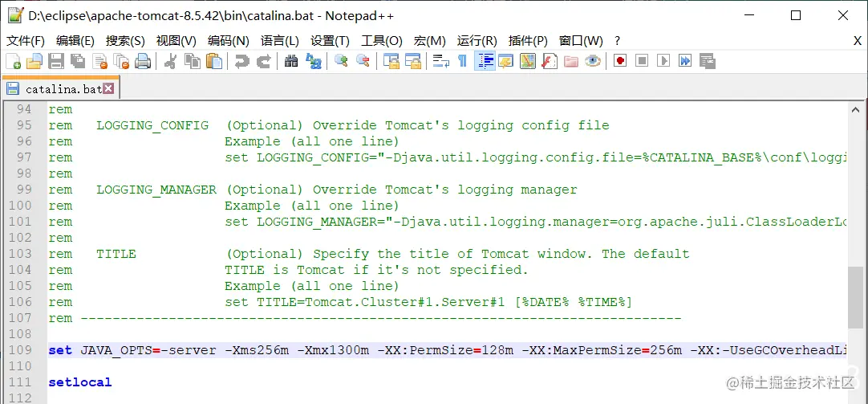The image size is (868, 404).
Task: Open the ? help menu
Action: pos(617,41)
